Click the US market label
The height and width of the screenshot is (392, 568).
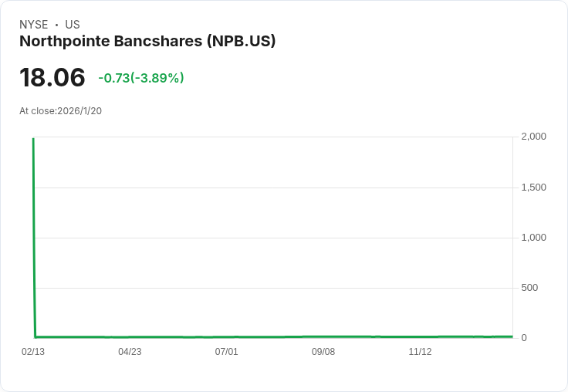(x=73, y=25)
